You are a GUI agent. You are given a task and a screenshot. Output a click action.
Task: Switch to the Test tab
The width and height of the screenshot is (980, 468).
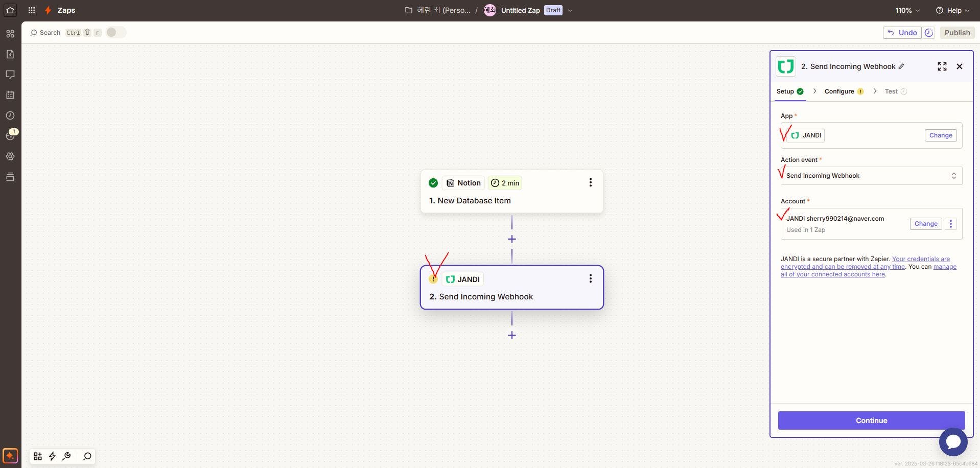[x=896, y=91]
